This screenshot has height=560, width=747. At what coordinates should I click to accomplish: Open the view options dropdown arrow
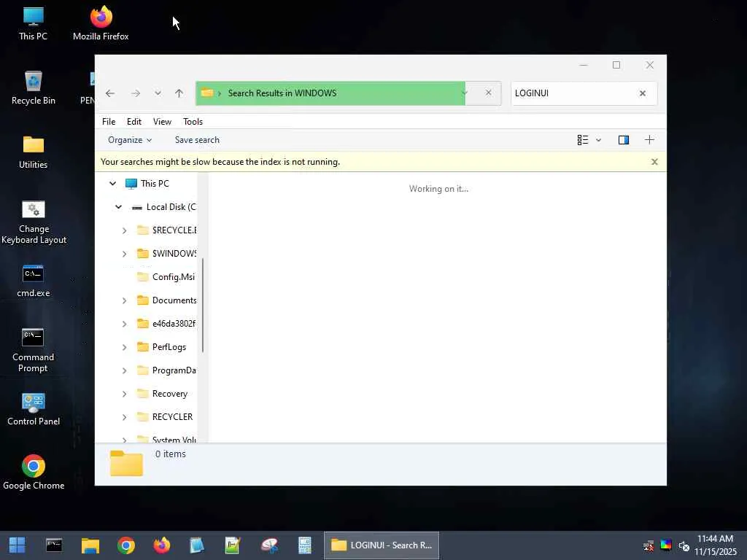click(x=599, y=140)
